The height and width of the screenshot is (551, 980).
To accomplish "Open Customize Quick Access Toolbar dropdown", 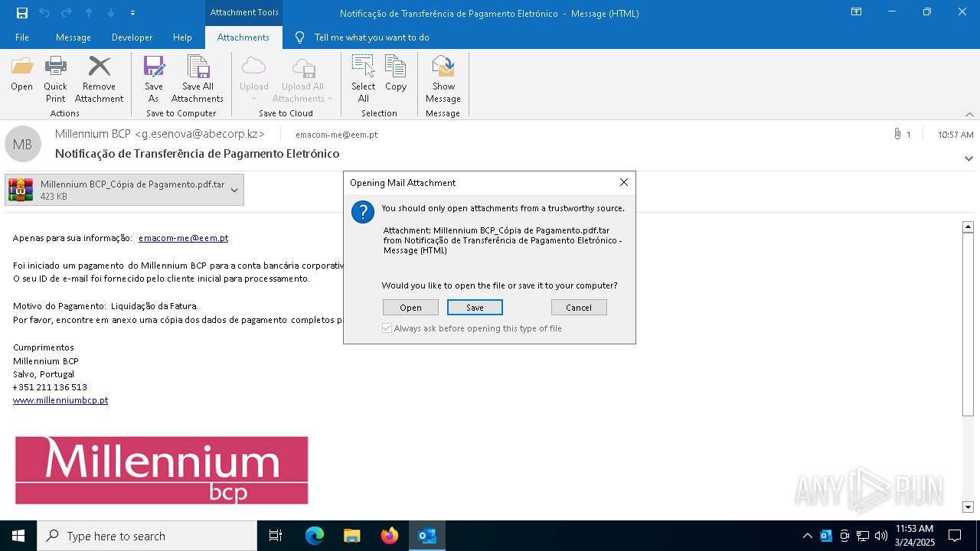I will pyautogui.click(x=133, y=13).
